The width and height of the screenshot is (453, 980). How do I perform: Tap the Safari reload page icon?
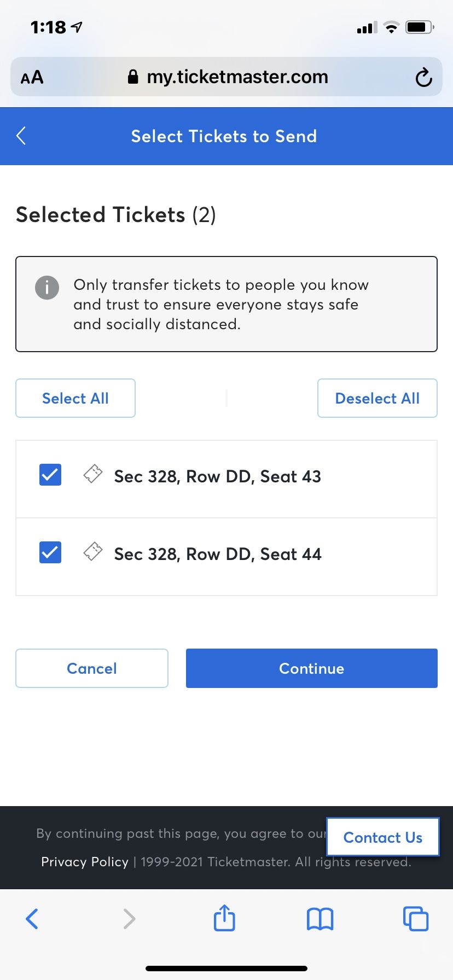(x=423, y=77)
